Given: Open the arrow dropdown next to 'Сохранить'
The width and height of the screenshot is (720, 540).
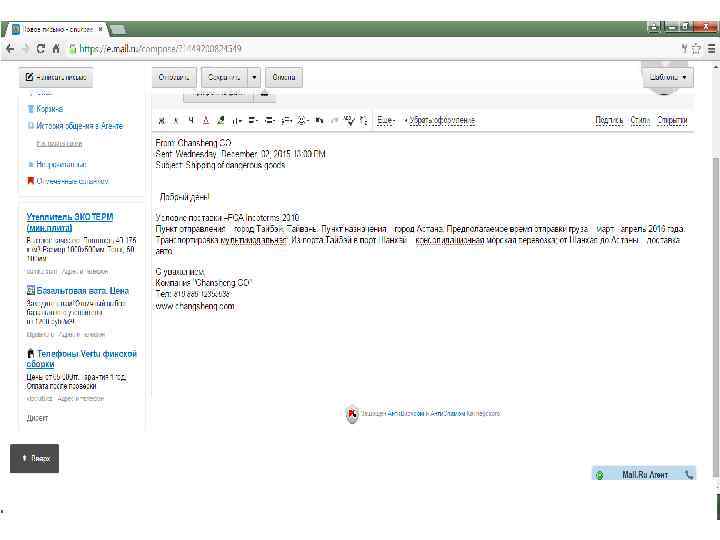Looking at the screenshot, I should [x=254, y=77].
